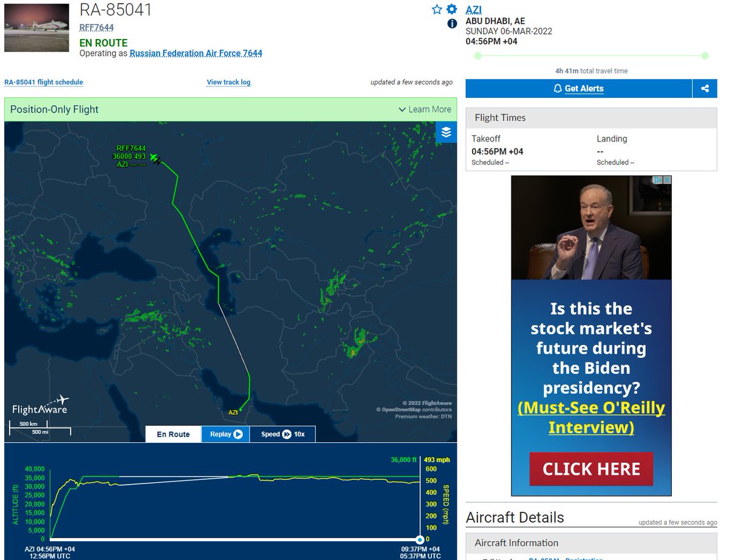This screenshot has width=729, height=560.
Task: Click the O'Reilly ad image
Action: pos(591,228)
